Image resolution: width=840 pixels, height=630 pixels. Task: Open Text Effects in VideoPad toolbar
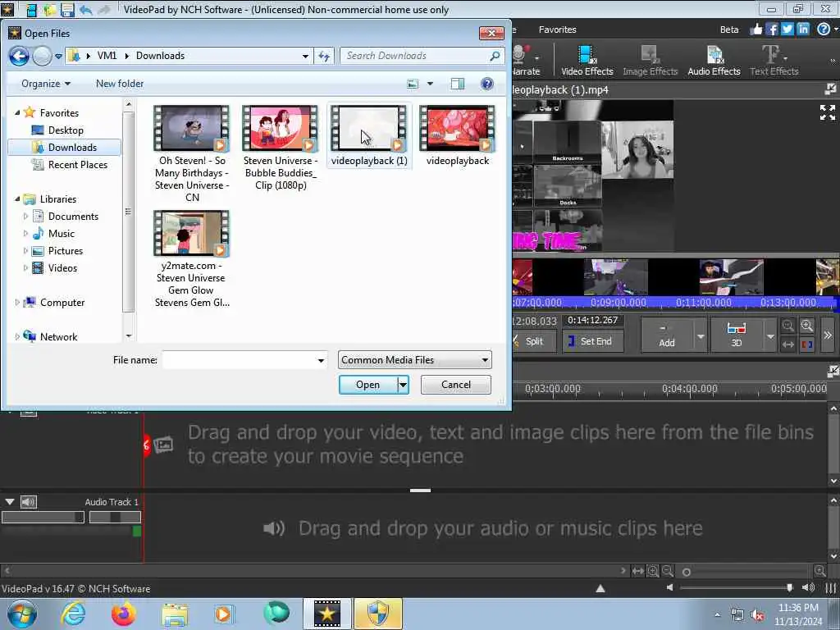(x=774, y=61)
